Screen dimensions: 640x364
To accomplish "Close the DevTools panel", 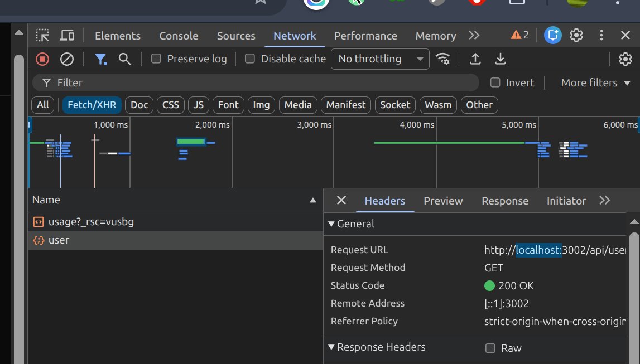I will pos(625,36).
